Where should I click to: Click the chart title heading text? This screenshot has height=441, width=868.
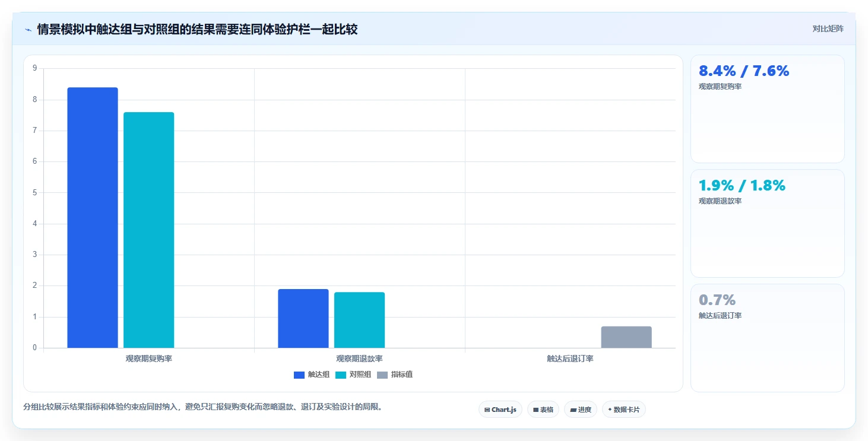pyautogui.click(x=197, y=29)
